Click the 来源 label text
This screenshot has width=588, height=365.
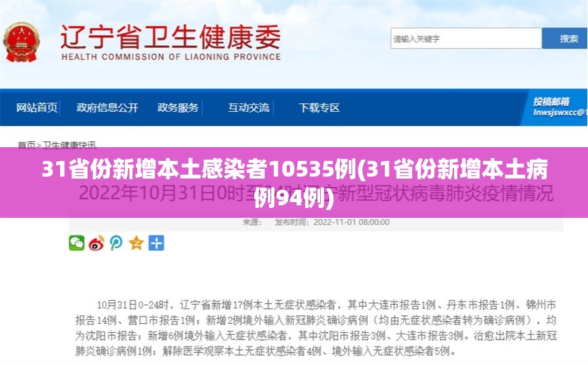(x=252, y=222)
